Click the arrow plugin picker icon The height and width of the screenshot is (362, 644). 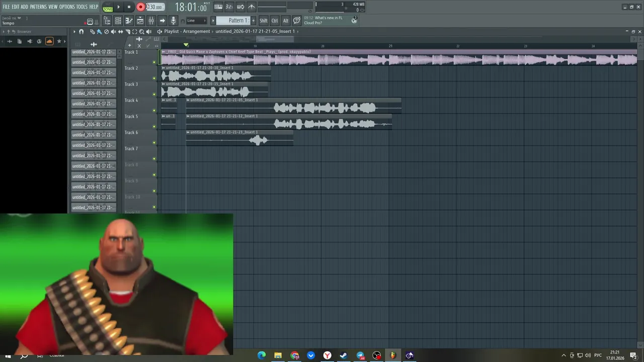tap(162, 21)
